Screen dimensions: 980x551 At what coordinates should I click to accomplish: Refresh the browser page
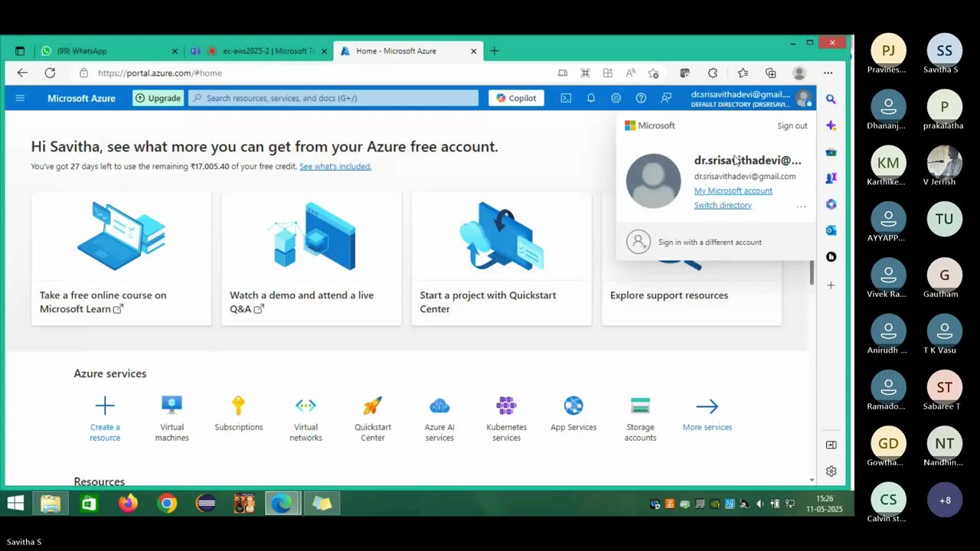click(50, 73)
